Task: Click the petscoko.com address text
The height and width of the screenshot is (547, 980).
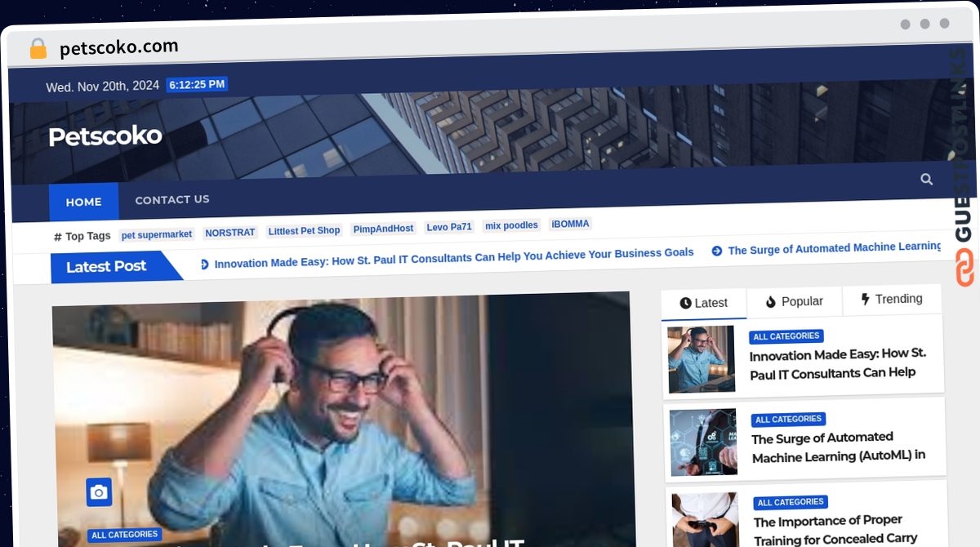Action: 119,48
